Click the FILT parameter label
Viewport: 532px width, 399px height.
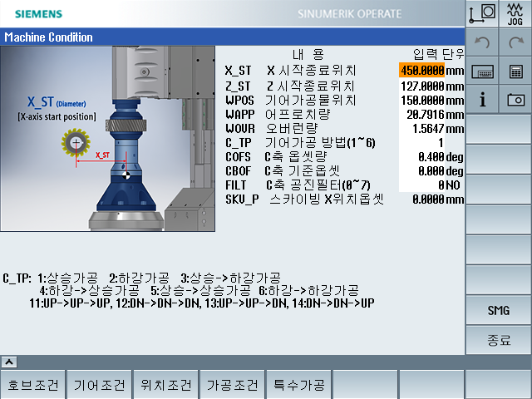coord(235,185)
